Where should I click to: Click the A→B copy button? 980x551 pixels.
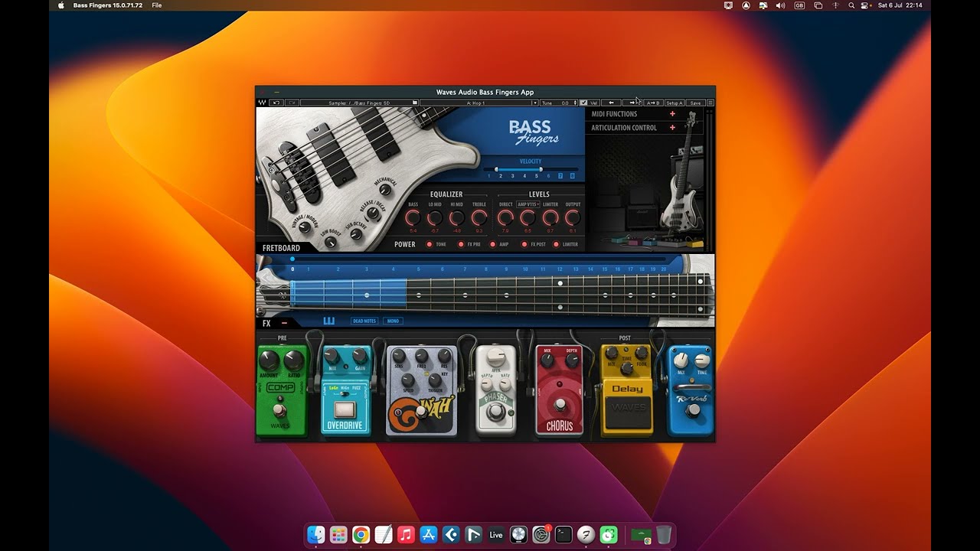click(x=653, y=103)
